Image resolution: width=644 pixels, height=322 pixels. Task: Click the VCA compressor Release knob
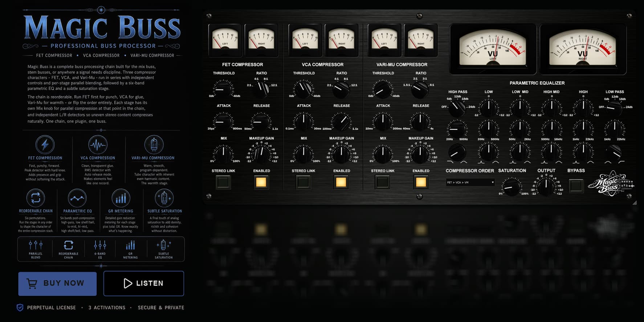click(x=341, y=121)
